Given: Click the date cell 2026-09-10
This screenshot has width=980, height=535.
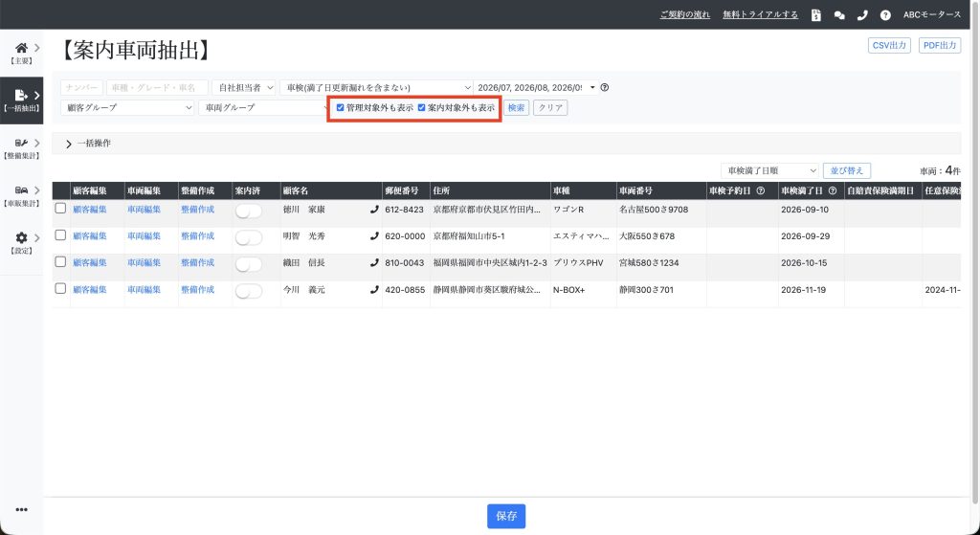Looking at the screenshot, I should pos(804,210).
